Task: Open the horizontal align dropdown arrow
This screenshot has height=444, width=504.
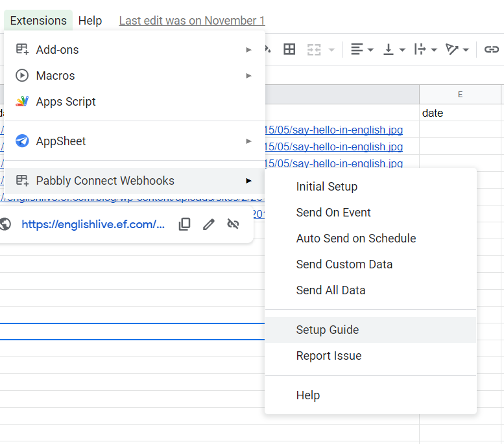Action: 370,50
